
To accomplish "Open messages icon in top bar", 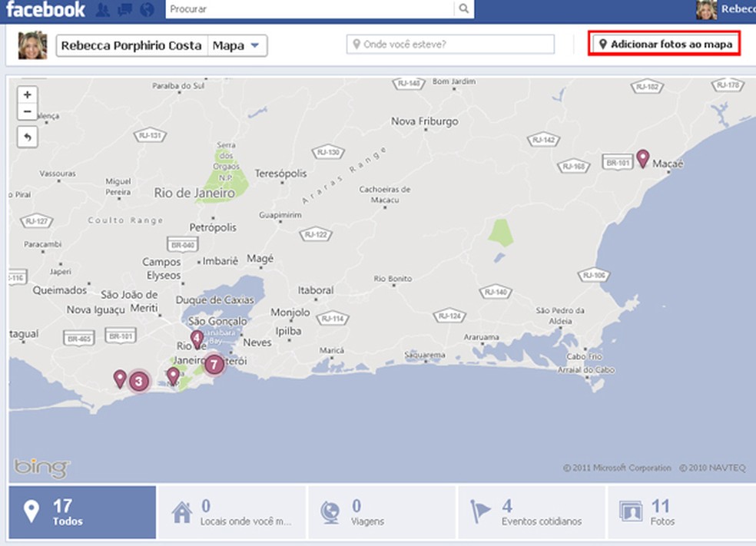I will tap(125, 10).
